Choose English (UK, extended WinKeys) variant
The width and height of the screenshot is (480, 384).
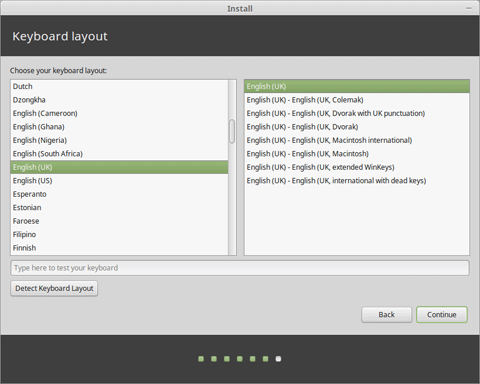pos(357,167)
